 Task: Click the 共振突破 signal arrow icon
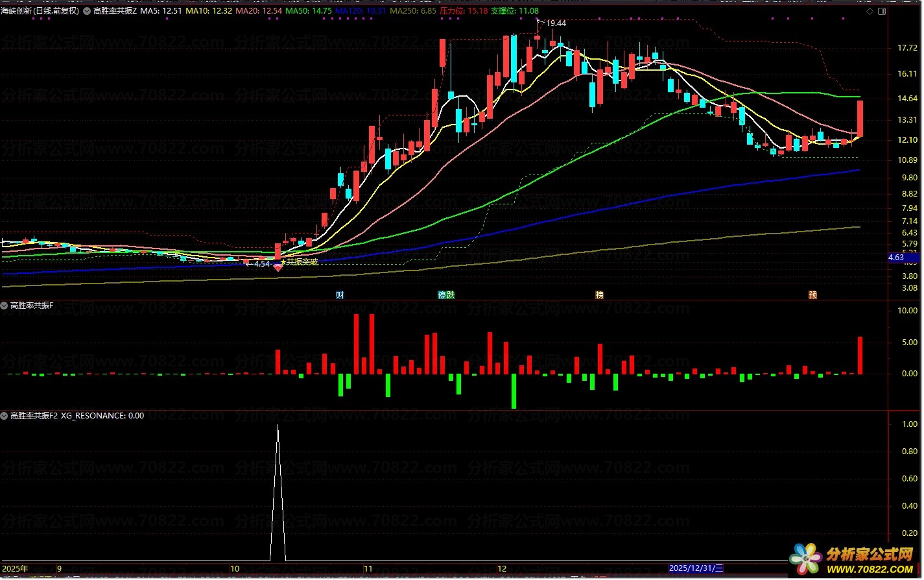coord(278,267)
